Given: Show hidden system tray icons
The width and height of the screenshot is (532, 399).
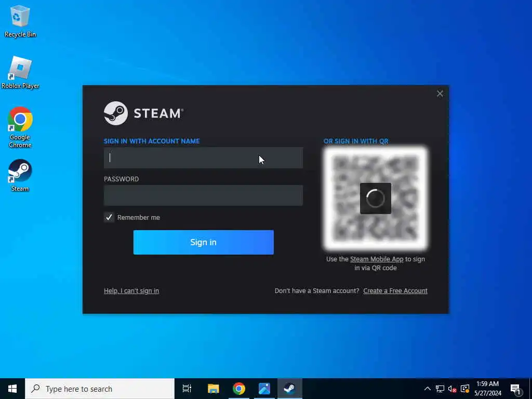Looking at the screenshot, I should coord(428,389).
